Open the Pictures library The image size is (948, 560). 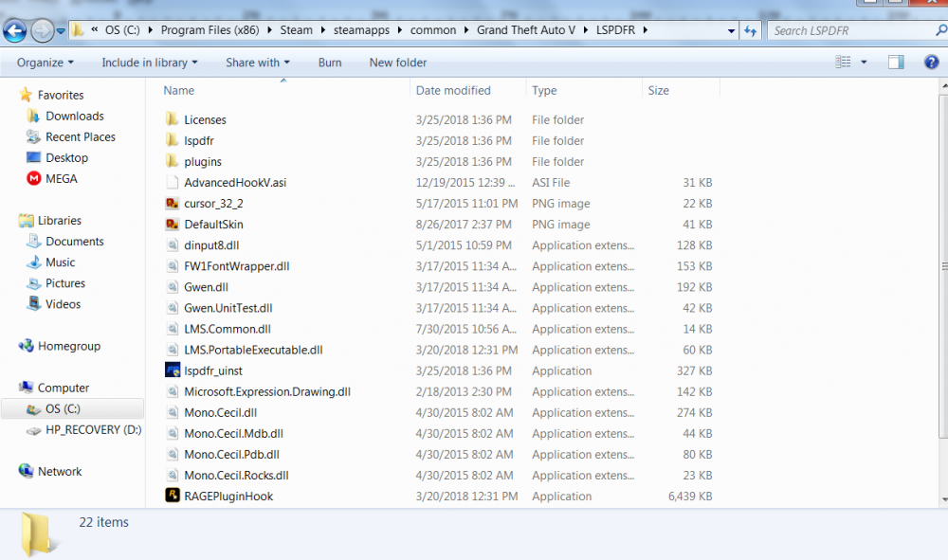(x=65, y=283)
